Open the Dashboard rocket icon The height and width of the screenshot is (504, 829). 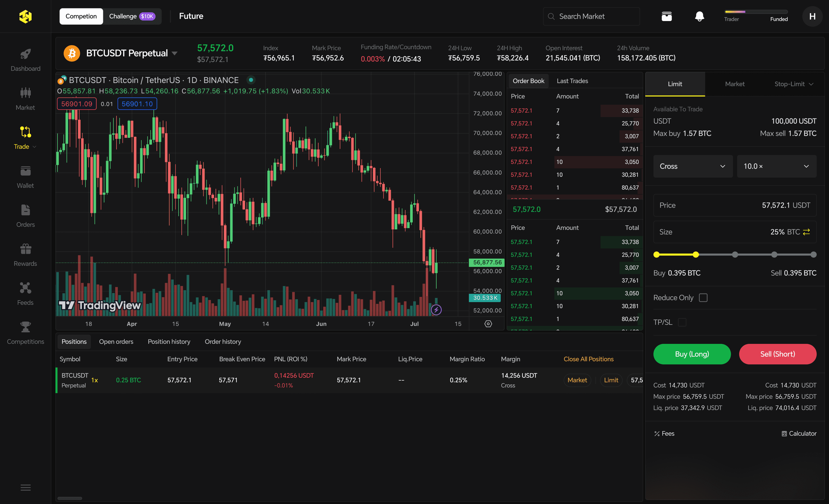click(26, 54)
